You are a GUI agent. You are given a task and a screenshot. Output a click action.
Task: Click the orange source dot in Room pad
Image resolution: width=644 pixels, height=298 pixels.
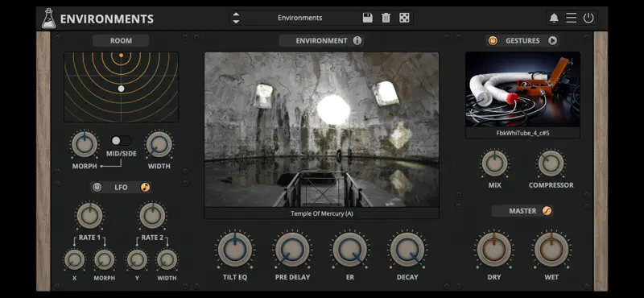[x=122, y=55]
